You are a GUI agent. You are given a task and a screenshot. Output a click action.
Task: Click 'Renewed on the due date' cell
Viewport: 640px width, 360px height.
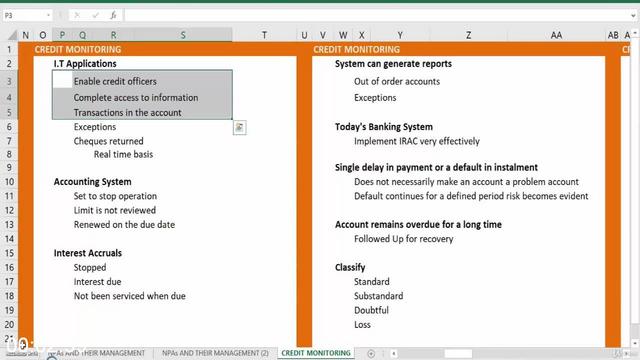point(124,225)
